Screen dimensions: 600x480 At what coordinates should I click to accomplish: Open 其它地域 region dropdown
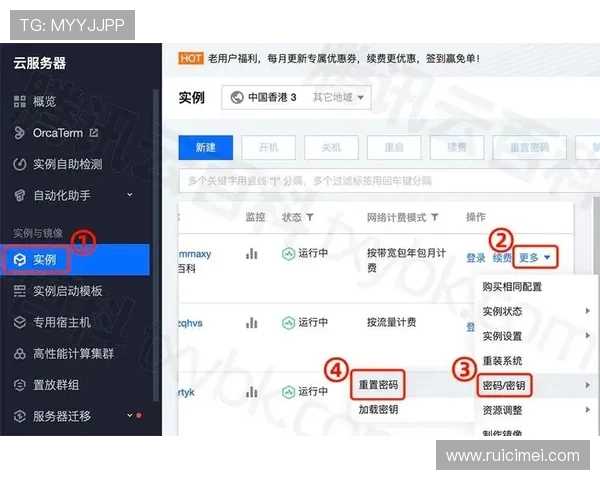click(338, 97)
